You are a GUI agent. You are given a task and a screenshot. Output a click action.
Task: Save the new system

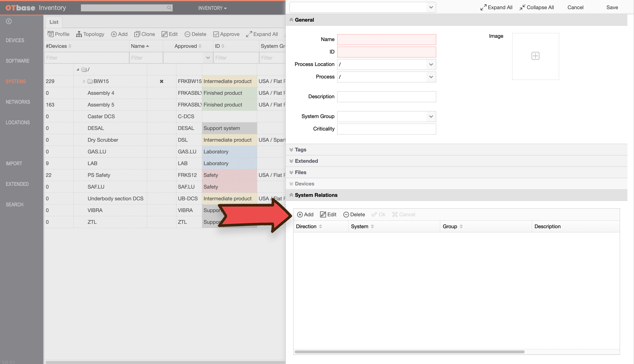coord(612,7)
